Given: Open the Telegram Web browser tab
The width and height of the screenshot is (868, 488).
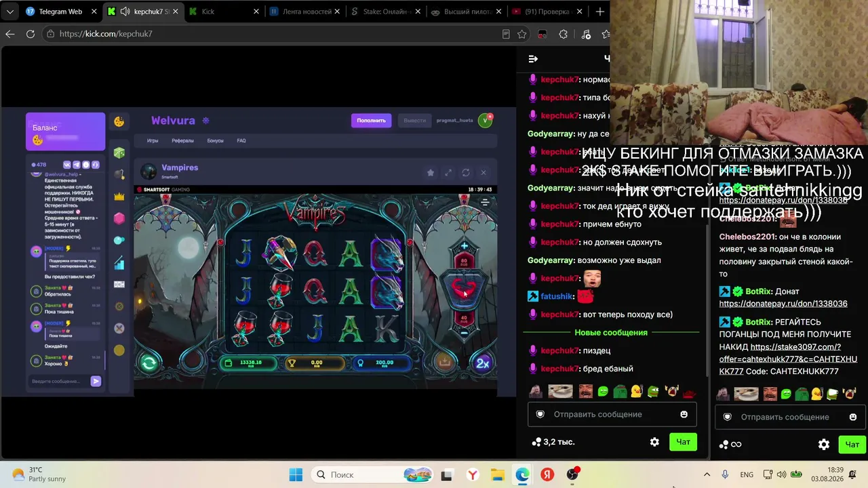Looking at the screenshot, I should (x=60, y=12).
